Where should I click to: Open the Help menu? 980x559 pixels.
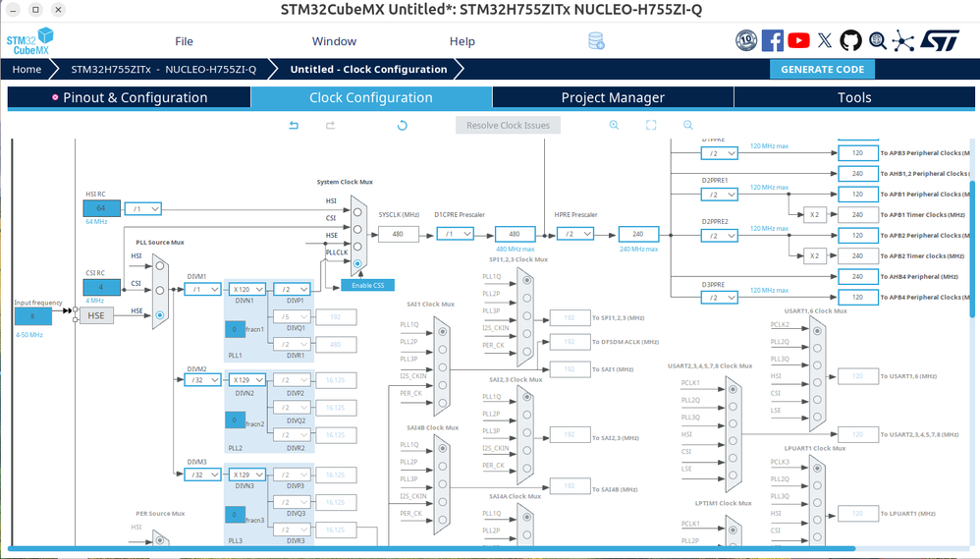(463, 41)
